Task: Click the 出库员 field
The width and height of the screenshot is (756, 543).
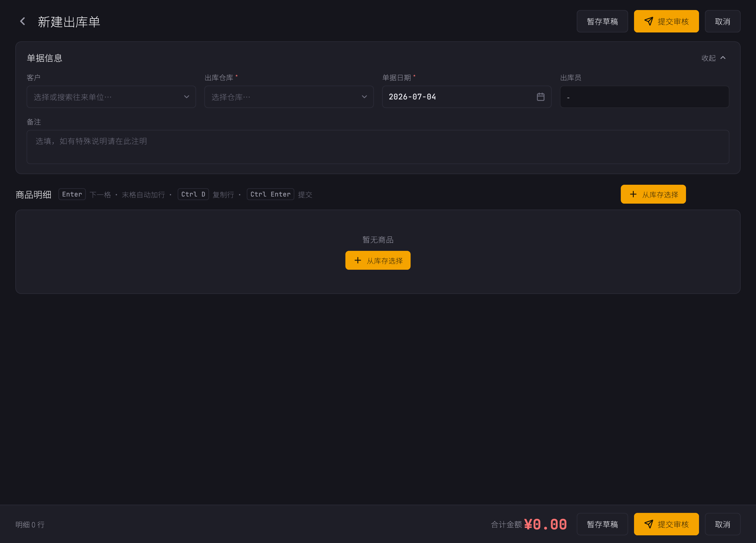Action: 644,97
